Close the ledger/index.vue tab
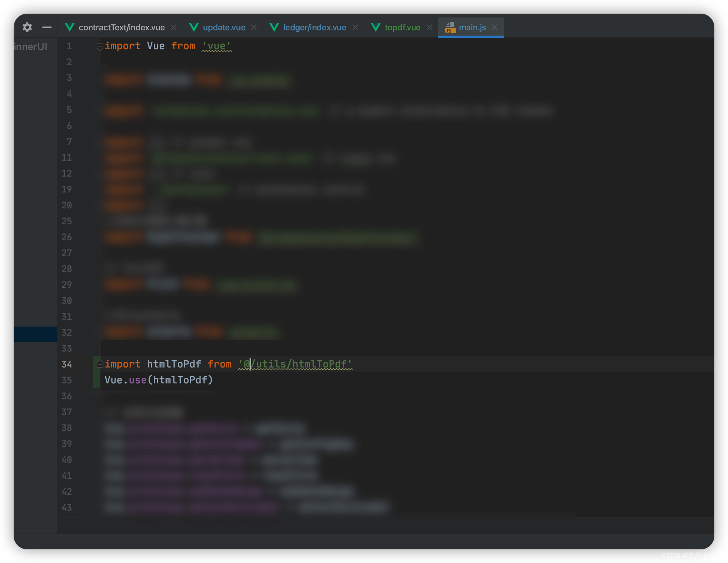The width and height of the screenshot is (728, 563). (355, 27)
